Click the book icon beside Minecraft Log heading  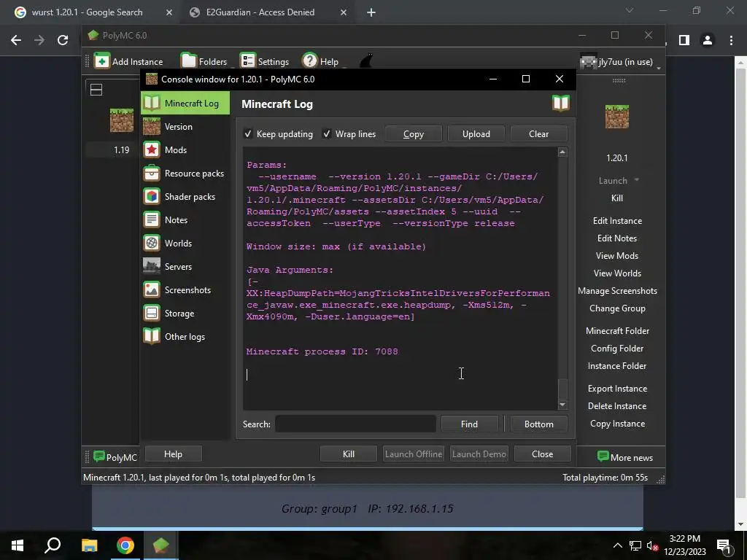click(x=561, y=103)
